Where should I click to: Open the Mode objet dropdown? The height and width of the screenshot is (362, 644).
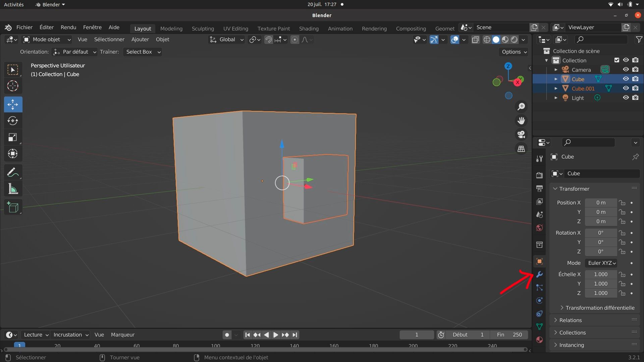click(47, 40)
